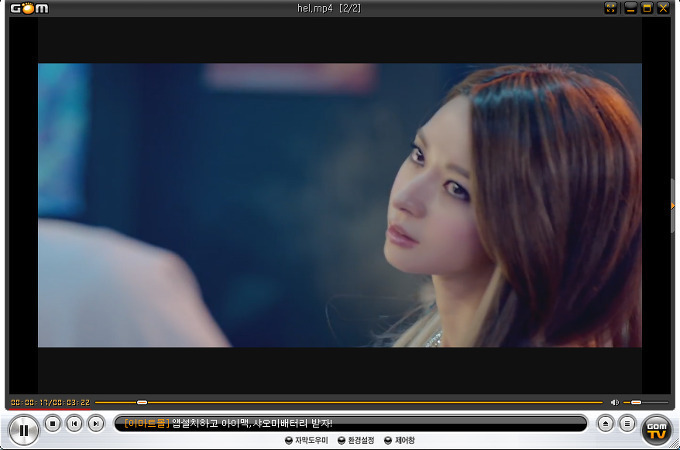
Task: Click the GOM logo menu
Action: [x=29, y=8]
